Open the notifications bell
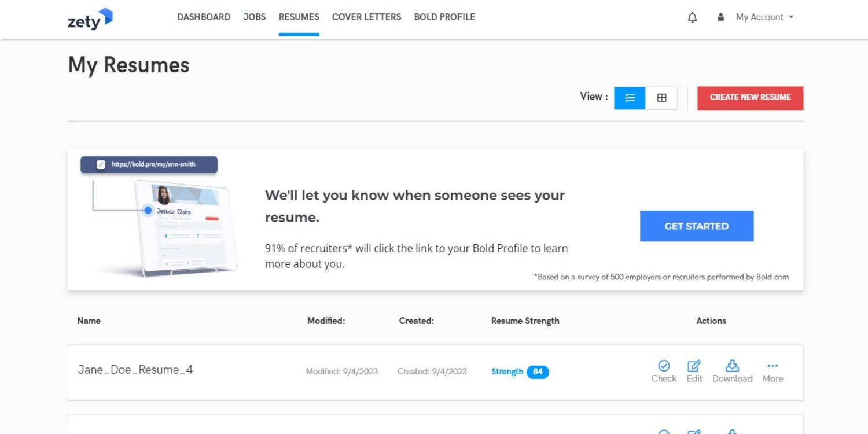Screen dimensions: 868x434 tap(692, 17)
